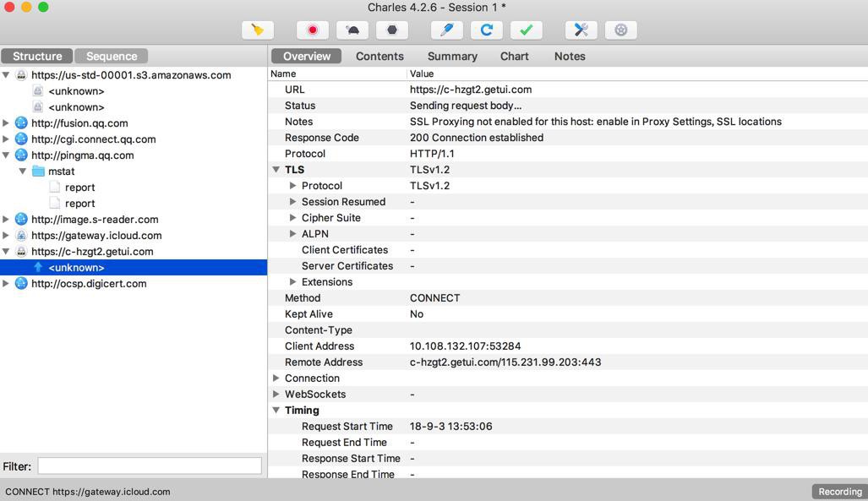This screenshot has height=501, width=868.
Task: Click the 'Server Certificates' row label
Action: coord(347,266)
